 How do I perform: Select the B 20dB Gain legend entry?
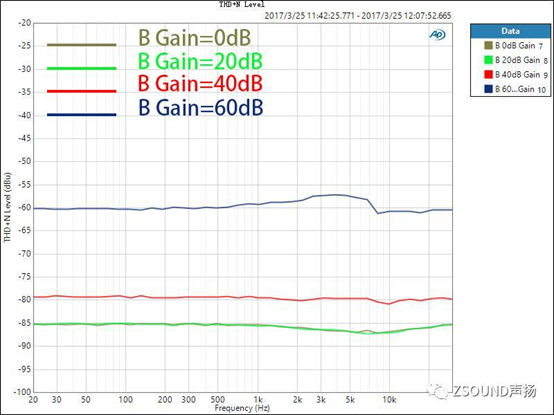click(515, 60)
